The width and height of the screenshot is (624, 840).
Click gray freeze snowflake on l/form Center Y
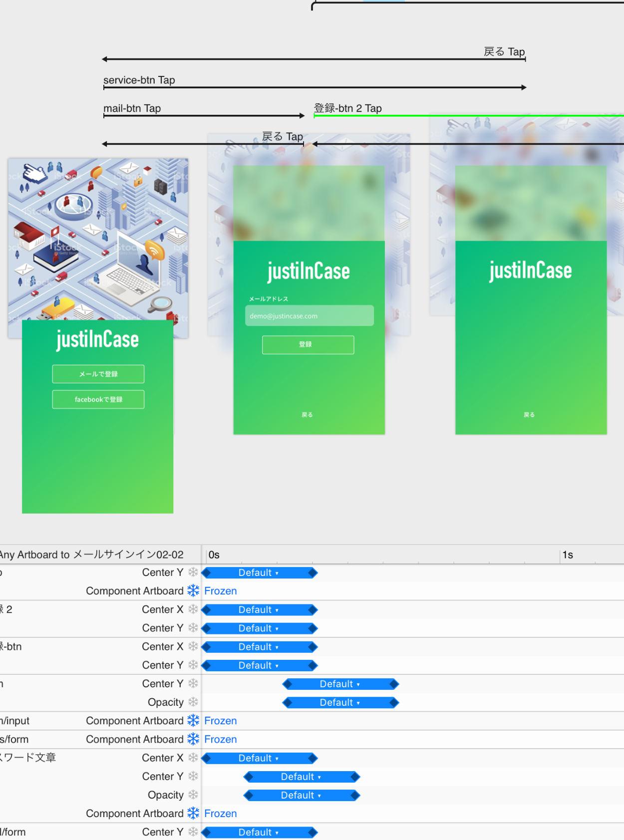click(193, 832)
